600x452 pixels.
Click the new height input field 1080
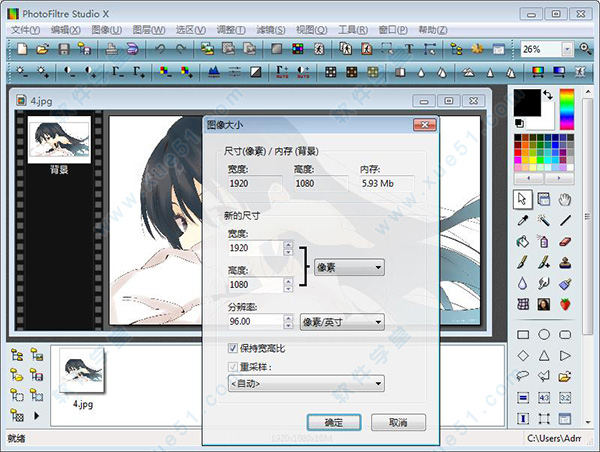click(x=255, y=285)
